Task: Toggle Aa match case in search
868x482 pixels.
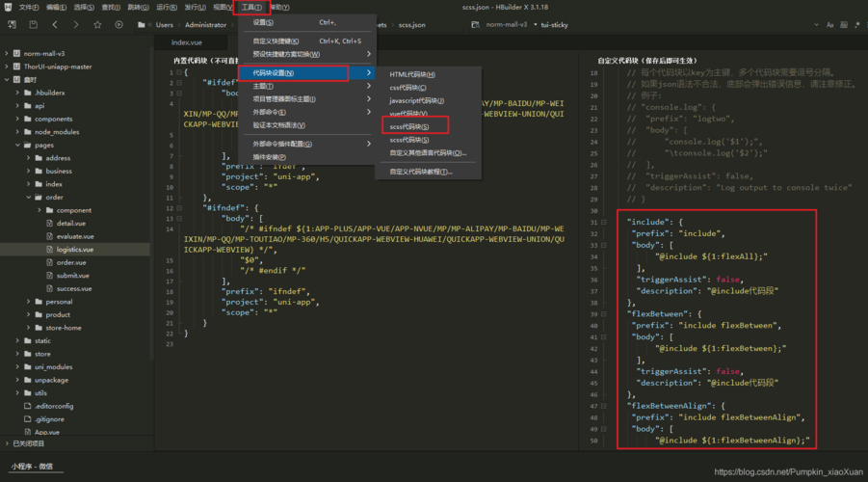Action: pyautogui.click(x=829, y=25)
